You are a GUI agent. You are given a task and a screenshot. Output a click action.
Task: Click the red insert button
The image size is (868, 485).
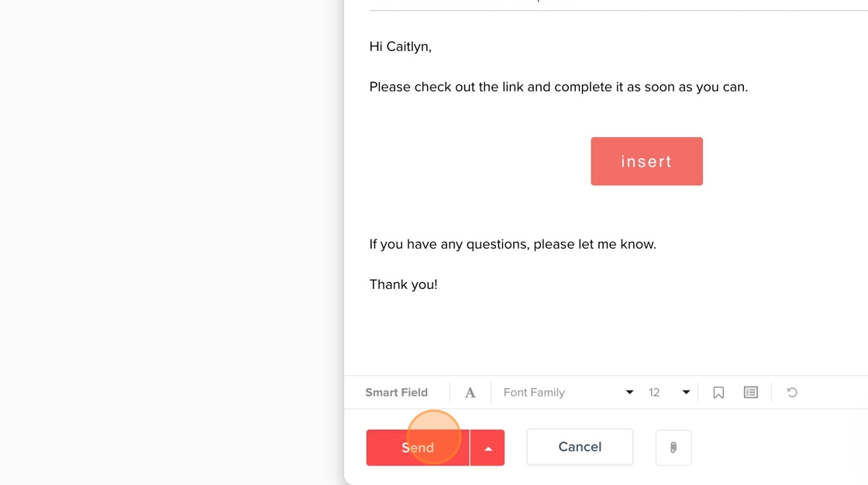tap(646, 161)
